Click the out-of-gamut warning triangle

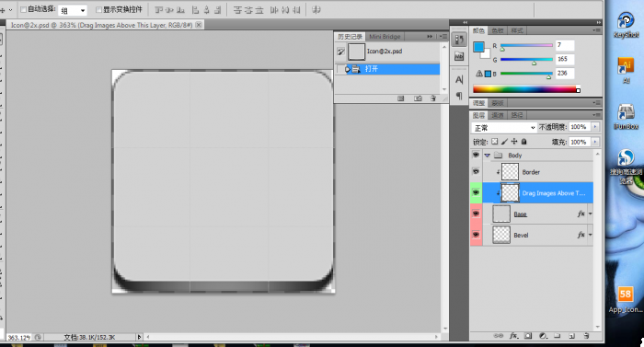pos(479,74)
